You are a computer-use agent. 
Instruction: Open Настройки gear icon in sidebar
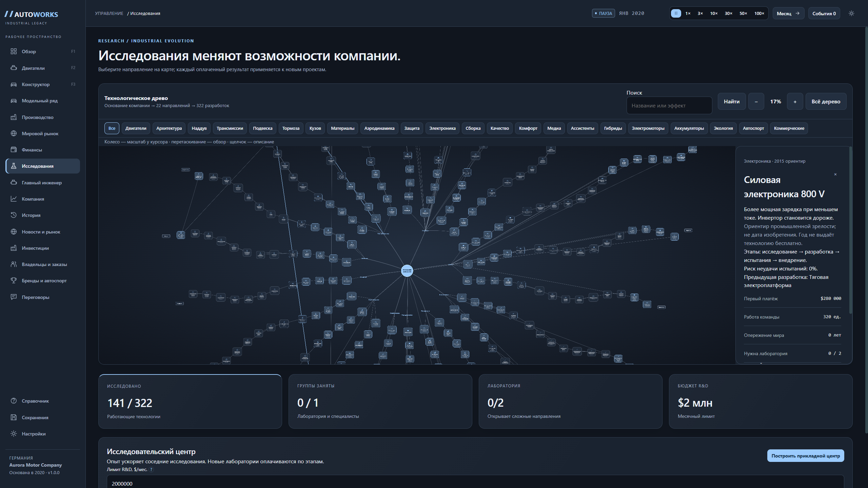(14, 434)
